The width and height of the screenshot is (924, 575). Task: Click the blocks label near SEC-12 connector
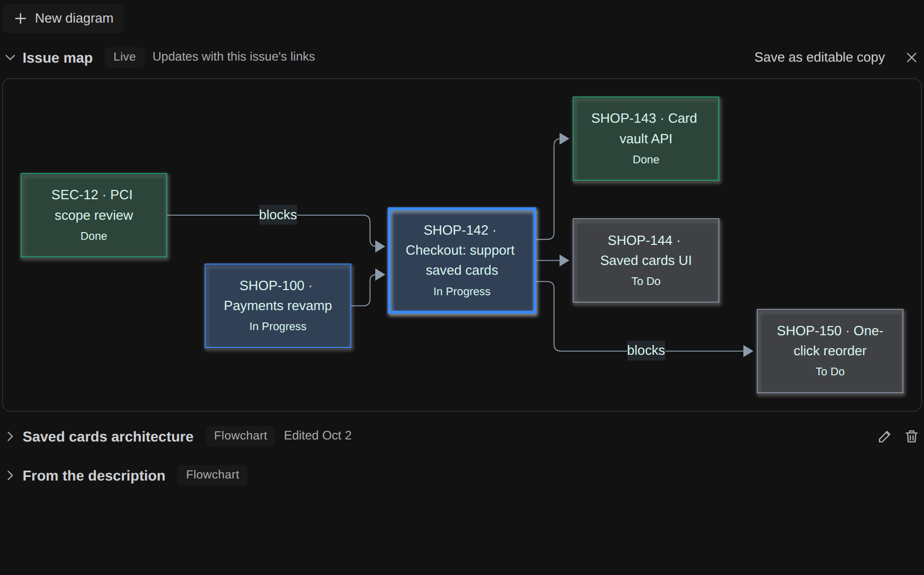(278, 215)
